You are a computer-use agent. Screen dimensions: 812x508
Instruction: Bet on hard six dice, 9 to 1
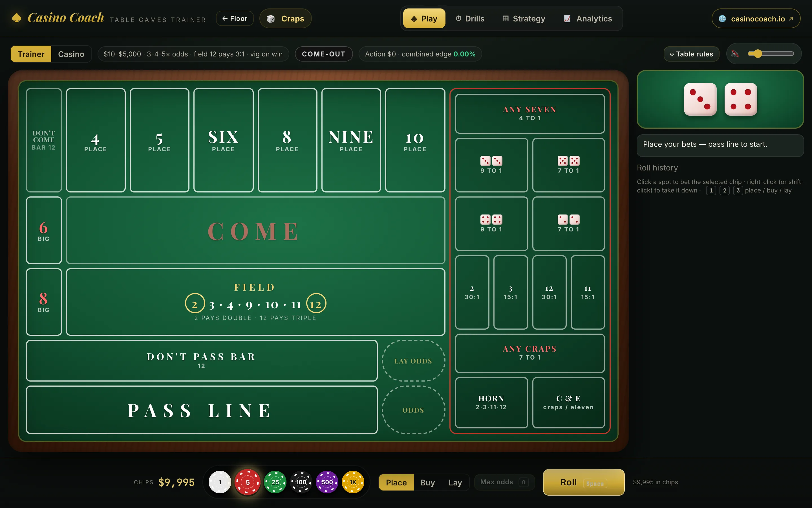pyautogui.click(x=491, y=165)
